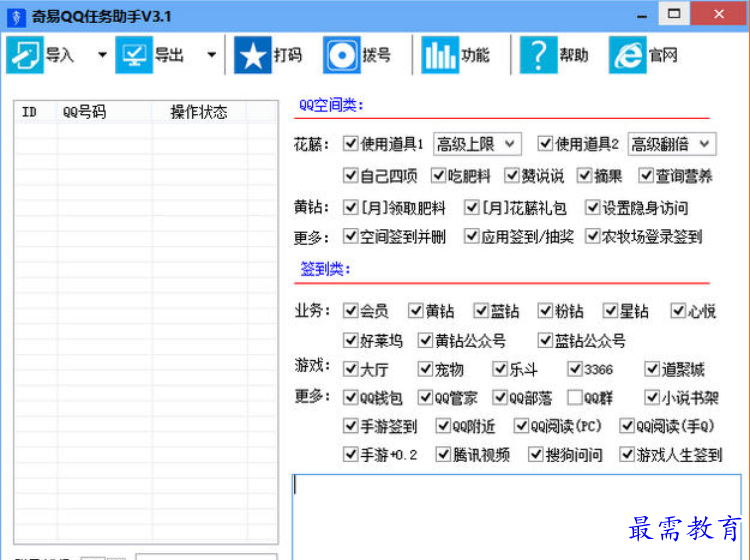750x560 pixels.
Task: Click the 打码 star icon
Action: coord(253,55)
